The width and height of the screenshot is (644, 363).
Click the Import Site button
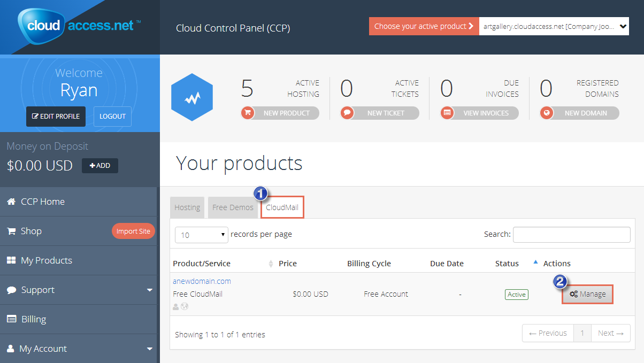[134, 231]
